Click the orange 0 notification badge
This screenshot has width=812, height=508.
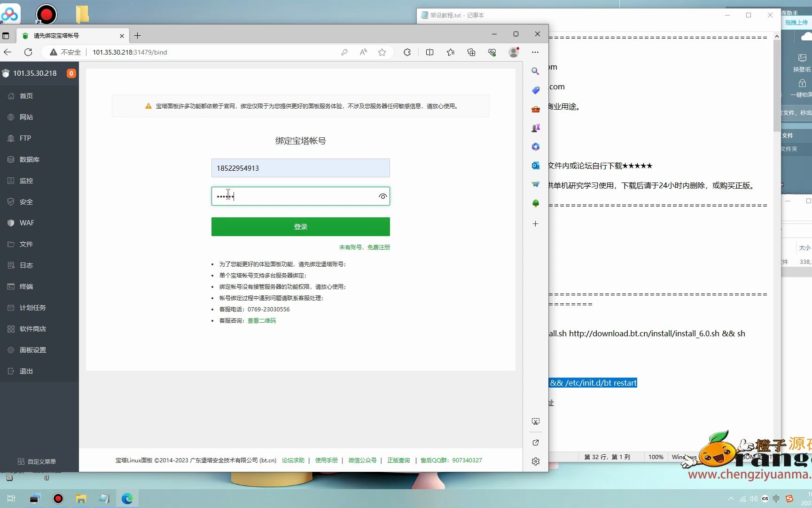pos(71,73)
